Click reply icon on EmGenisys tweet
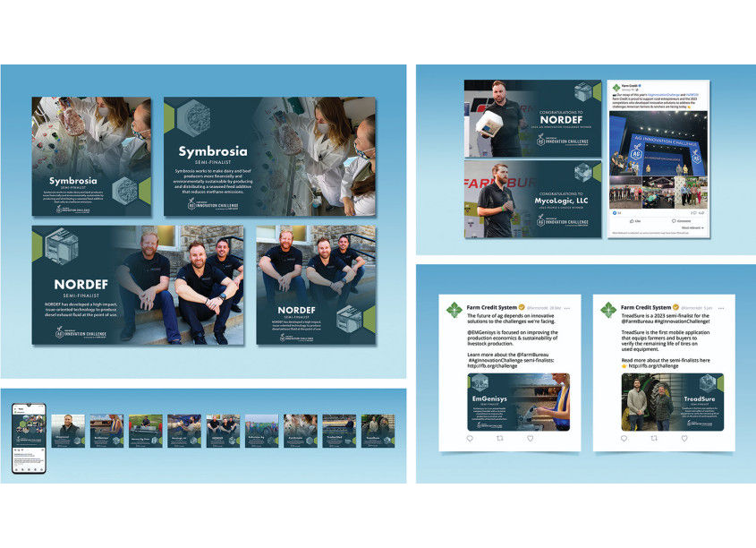The image size is (756, 548). tap(470, 439)
